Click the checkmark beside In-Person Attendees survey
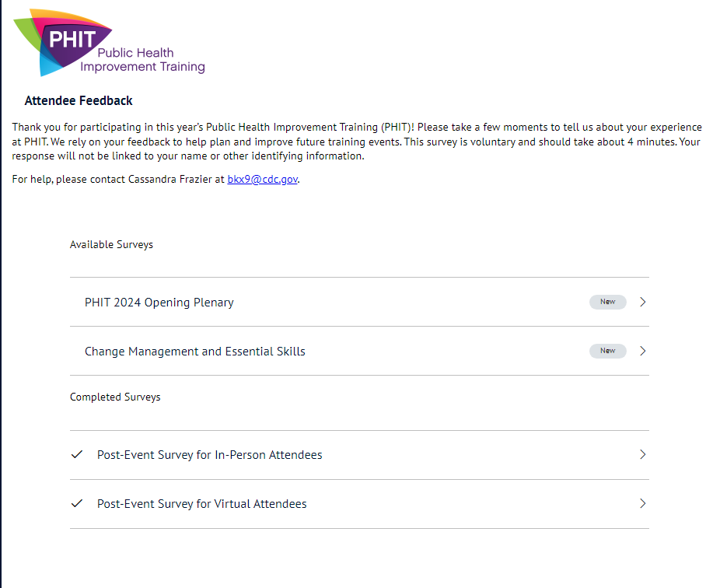This screenshot has height=588, width=706. pyautogui.click(x=76, y=454)
